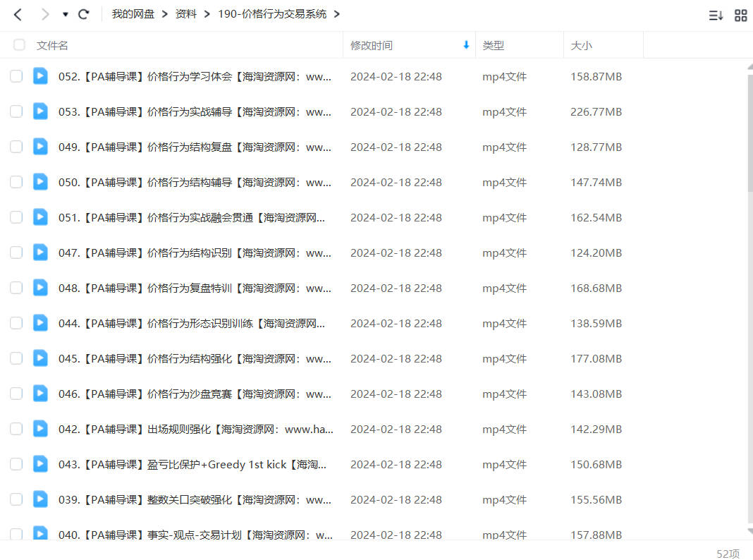Select the checkbox for file 042
This screenshot has width=753, height=560.
(16, 428)
